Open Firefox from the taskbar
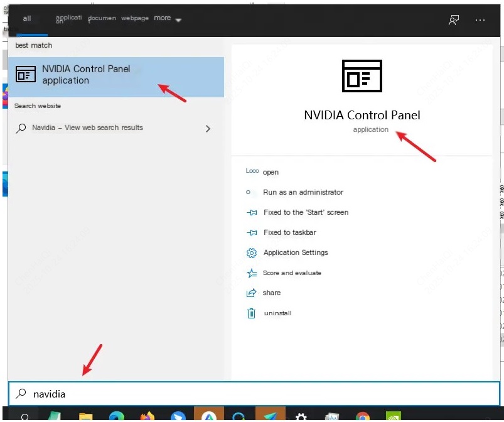 click(147, 416)
